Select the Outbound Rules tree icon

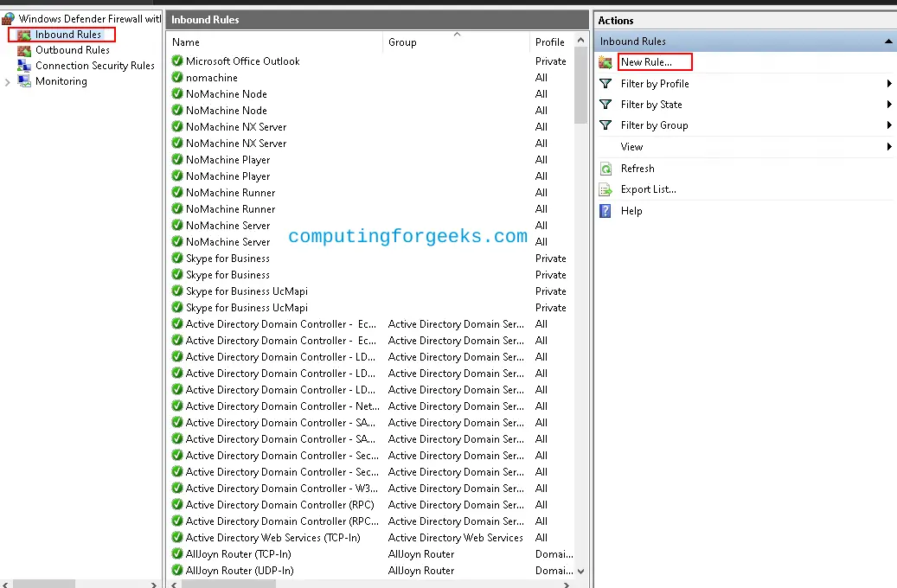(24, 50)
